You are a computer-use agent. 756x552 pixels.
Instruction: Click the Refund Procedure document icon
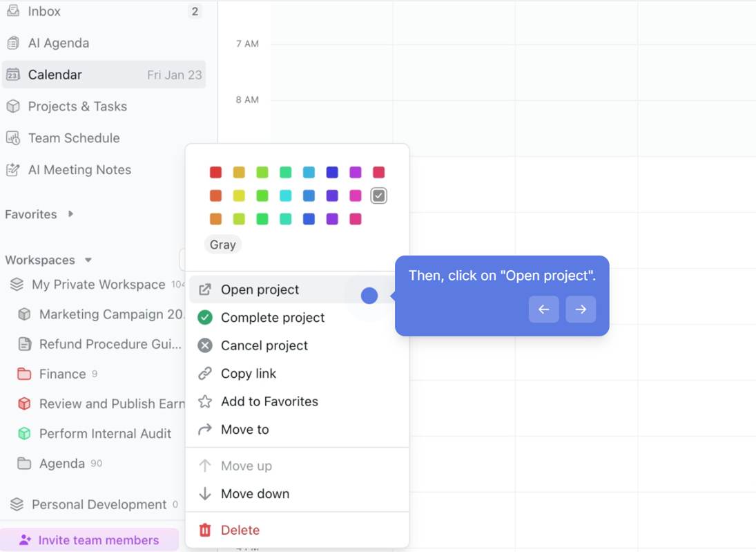24,344
